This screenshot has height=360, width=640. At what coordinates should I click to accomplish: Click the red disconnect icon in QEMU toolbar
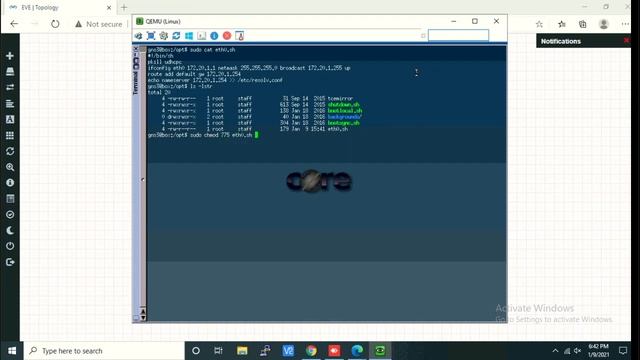tap(227, 36)
